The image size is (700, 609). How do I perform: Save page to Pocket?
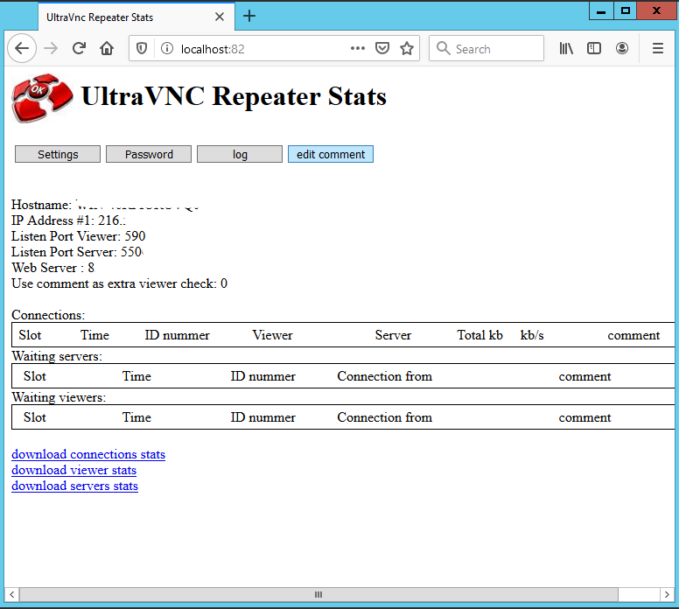pos(382,48)
